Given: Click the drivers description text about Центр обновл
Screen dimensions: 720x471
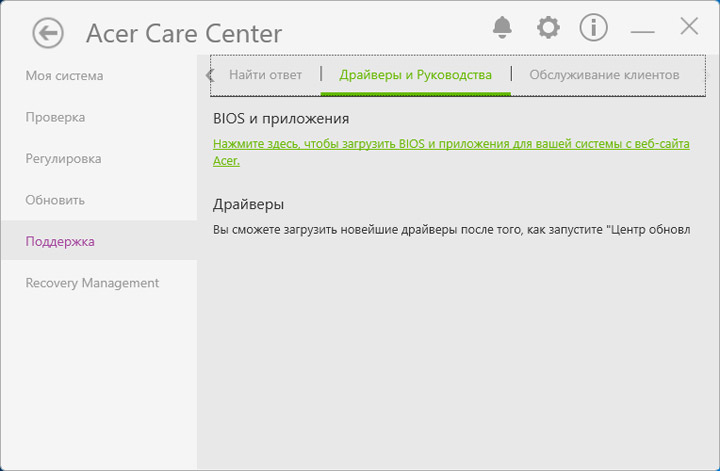Looking at the screenshot, I should tap(451, 230).
